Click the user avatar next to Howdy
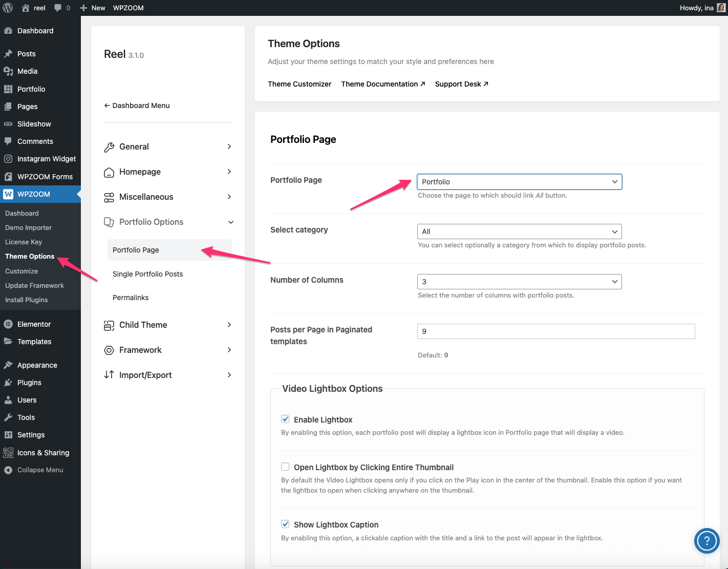The image size is (728, 569). coord(721,8)
